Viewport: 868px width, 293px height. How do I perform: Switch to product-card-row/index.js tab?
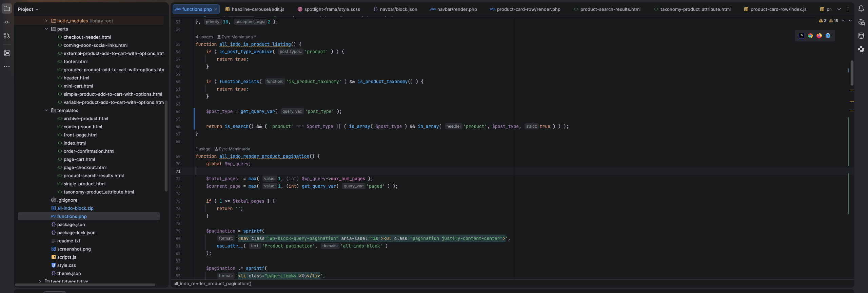[x=775, y=9]
